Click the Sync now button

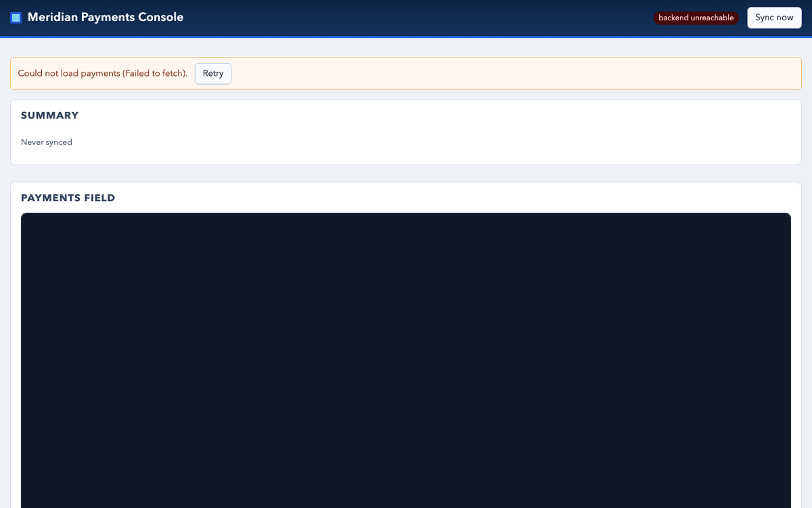point(774,18)
